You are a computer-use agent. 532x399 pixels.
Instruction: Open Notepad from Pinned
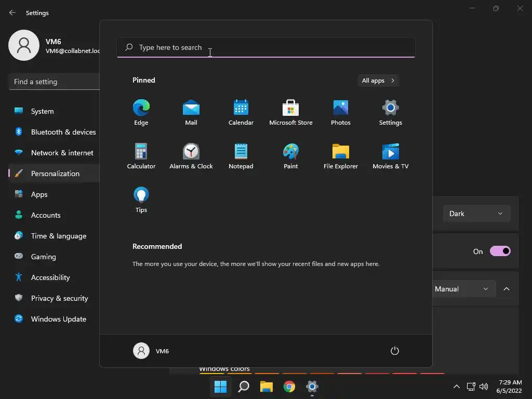[241, 156]
